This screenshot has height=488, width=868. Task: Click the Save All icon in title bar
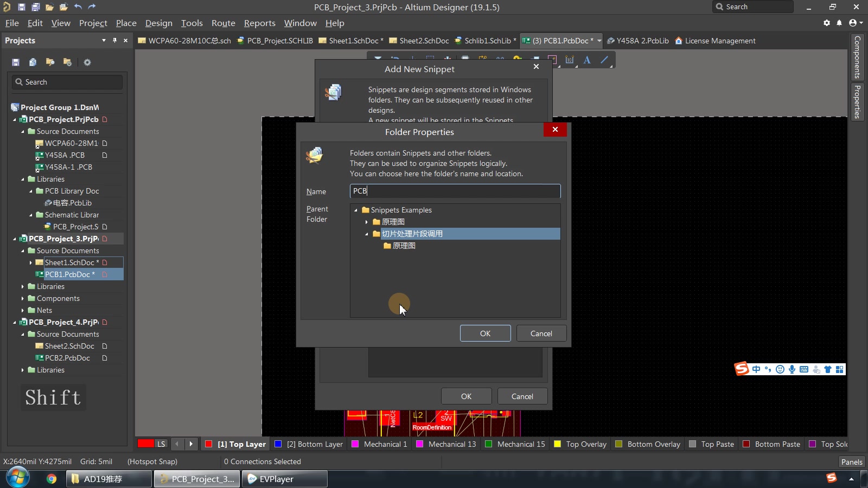pos(35,7)
